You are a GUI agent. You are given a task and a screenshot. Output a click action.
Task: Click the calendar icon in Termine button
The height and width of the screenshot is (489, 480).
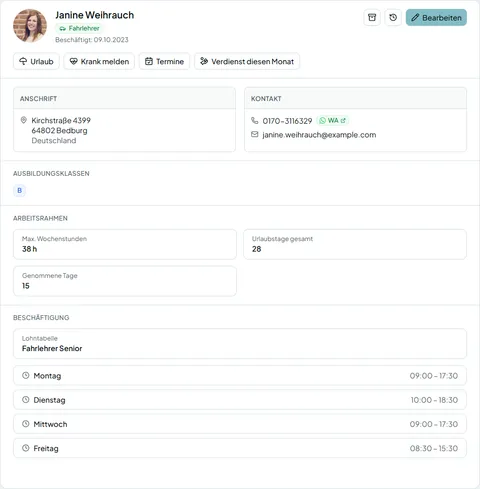tap(149, 61)
